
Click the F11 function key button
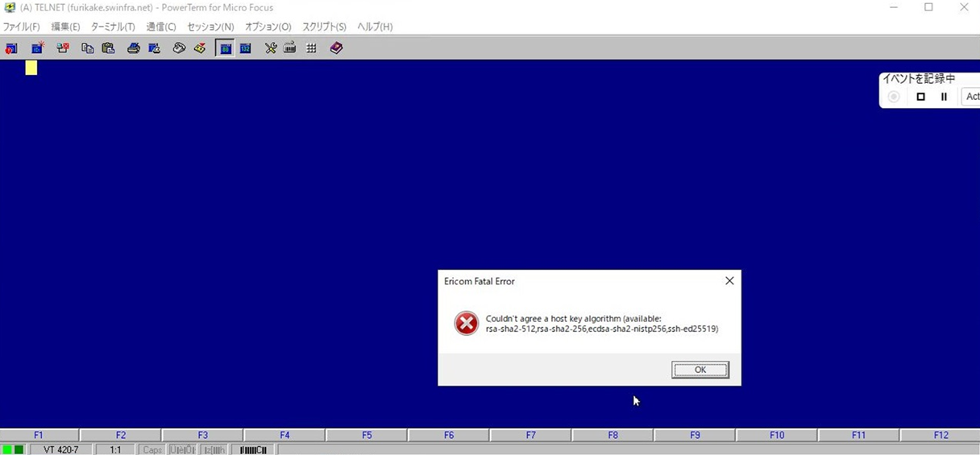859,435
